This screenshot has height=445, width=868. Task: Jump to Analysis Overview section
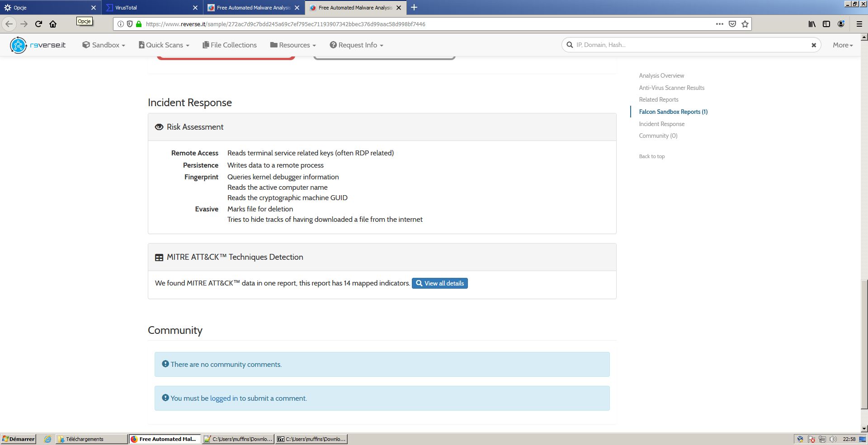pos(661,75)
